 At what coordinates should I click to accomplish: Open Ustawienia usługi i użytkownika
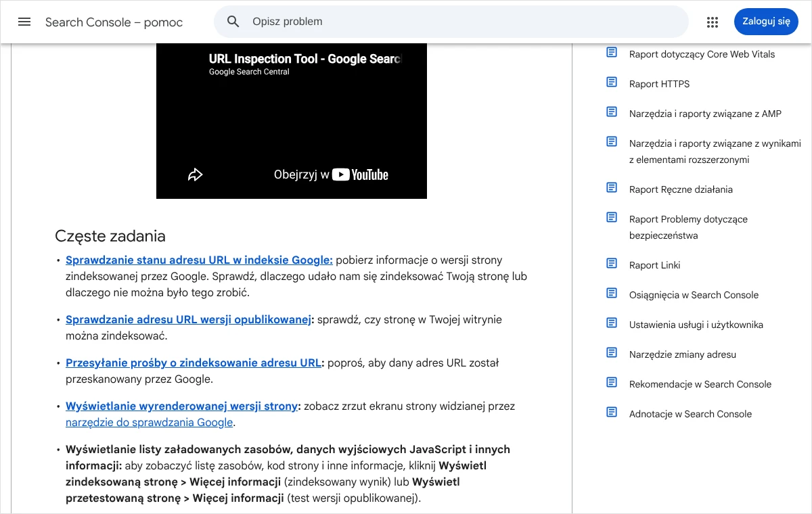coord(696,325)
